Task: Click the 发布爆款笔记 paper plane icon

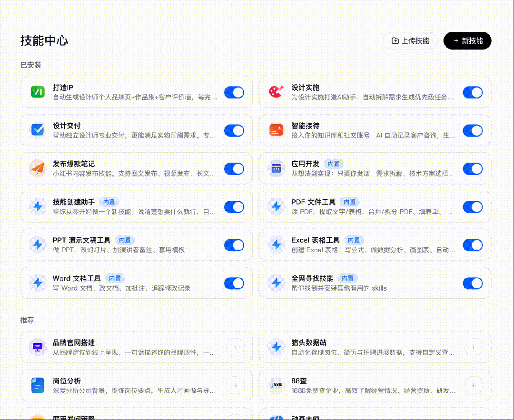Action: coord(37,168)
